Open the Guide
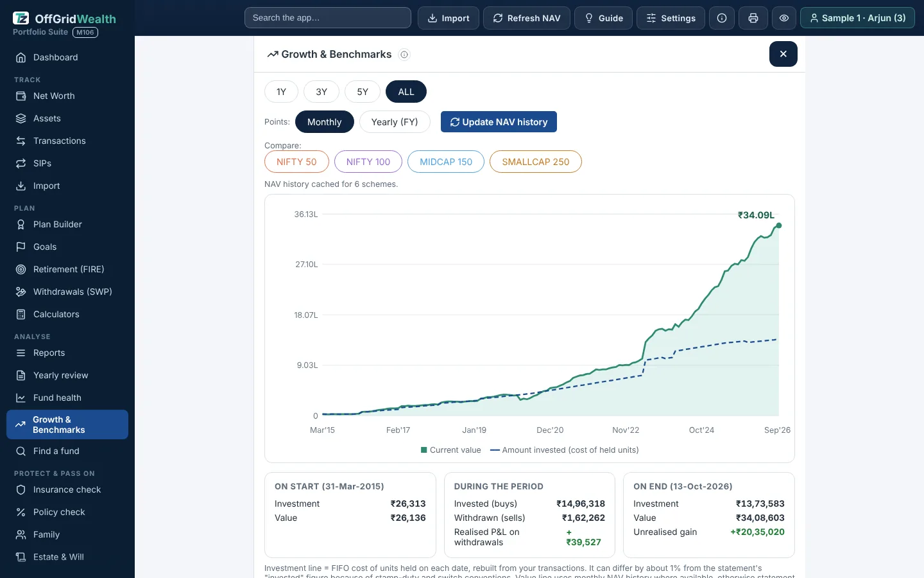The height and width of the screenshot is (578, 924). 603,18
